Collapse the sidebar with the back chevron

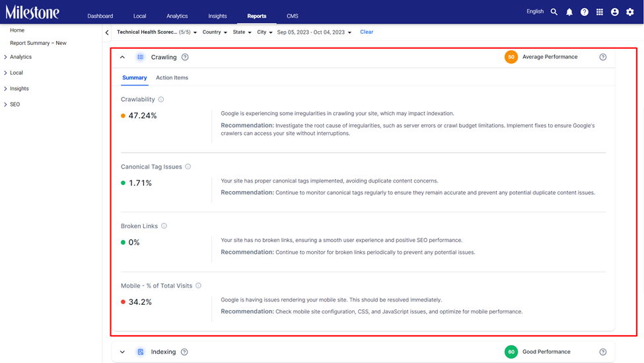[x=107, y=32]
